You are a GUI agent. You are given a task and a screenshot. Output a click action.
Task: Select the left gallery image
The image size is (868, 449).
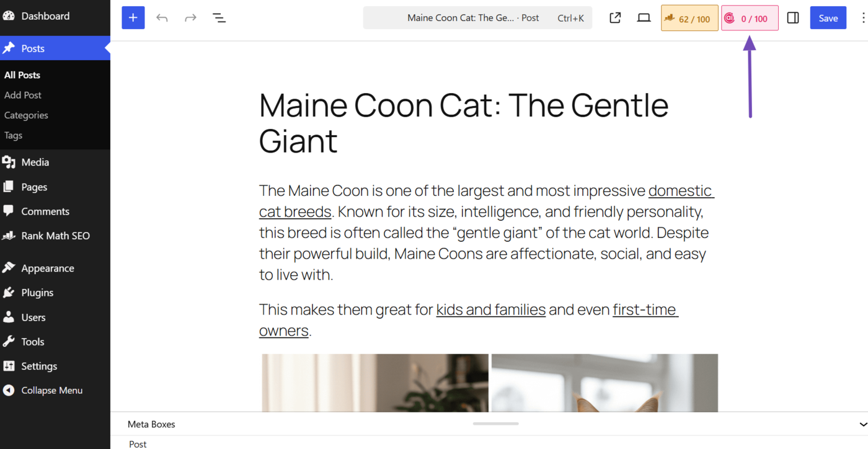coord(375,383)
